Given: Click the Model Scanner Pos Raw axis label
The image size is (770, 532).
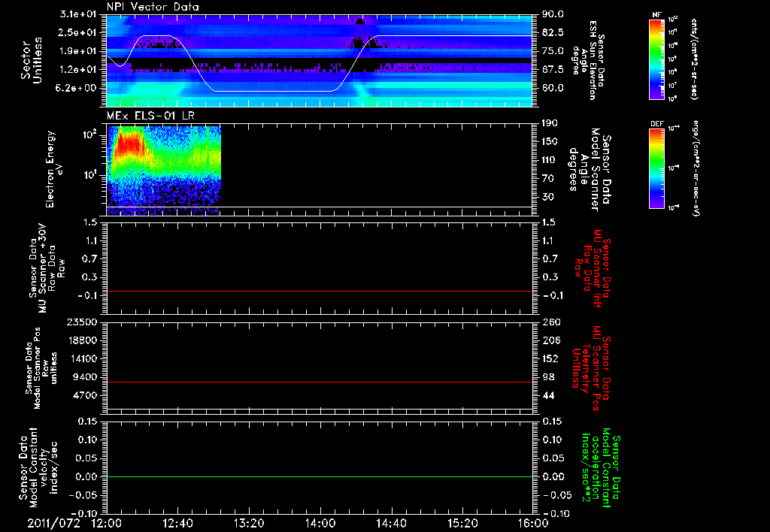Looking at the screenshot, I should coord(41,368).
